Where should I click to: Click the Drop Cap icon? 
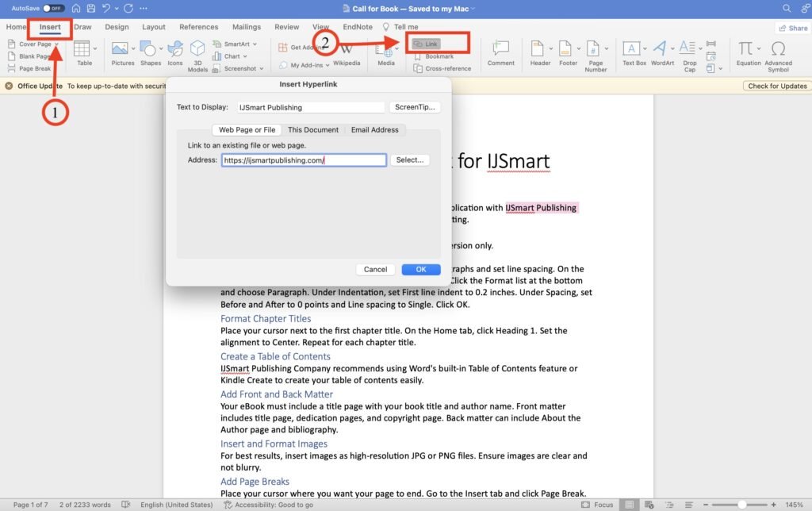click(688, 48)
